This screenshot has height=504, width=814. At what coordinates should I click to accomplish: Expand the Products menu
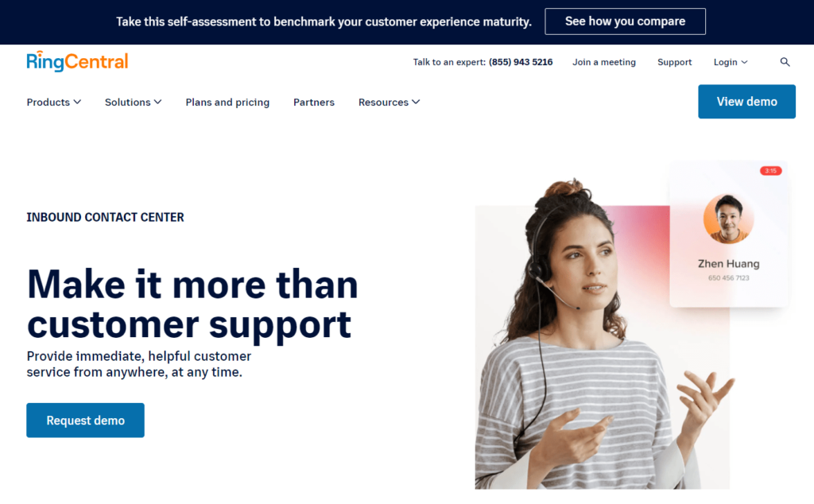tap(54, 103)
